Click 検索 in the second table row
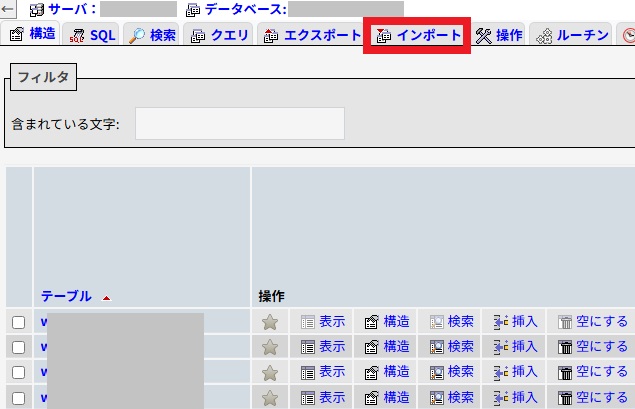Image resolution: width=635 pixels, height=409 pixels. point(452,347)
